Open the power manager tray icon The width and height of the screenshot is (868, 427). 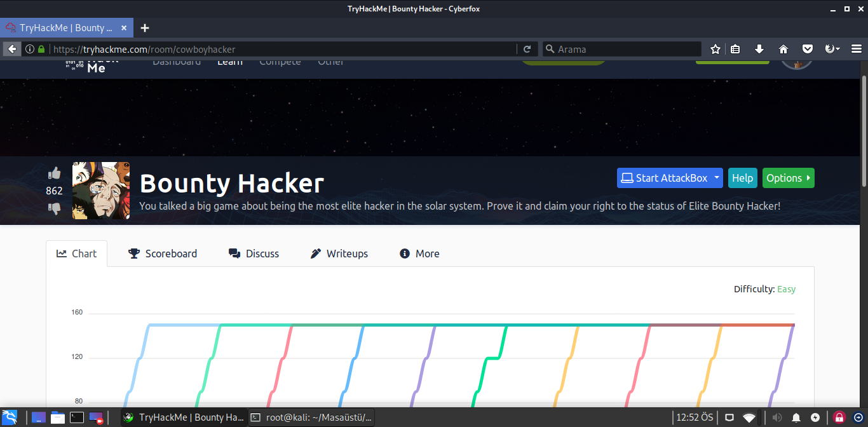[815, 417]
